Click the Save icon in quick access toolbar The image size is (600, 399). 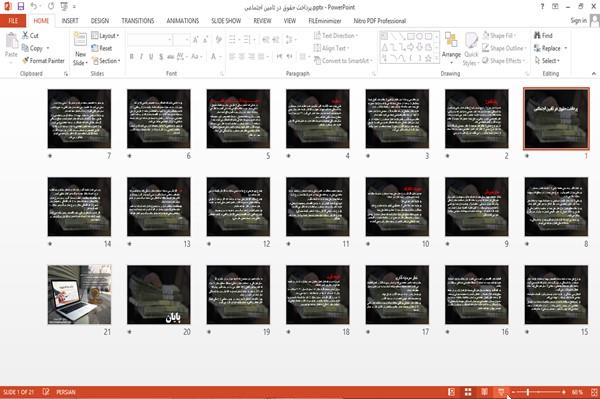[x=20, y=6]
